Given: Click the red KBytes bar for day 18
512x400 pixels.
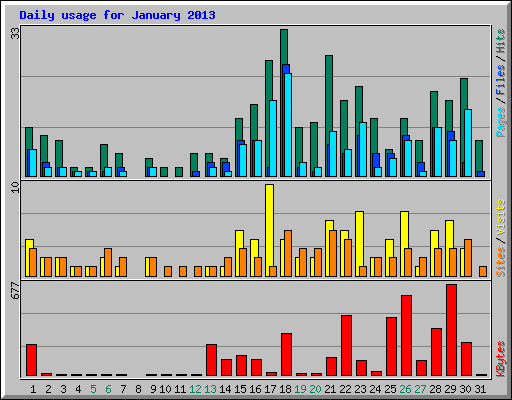Looking at the screenshot, I should (x=286, y=354).
